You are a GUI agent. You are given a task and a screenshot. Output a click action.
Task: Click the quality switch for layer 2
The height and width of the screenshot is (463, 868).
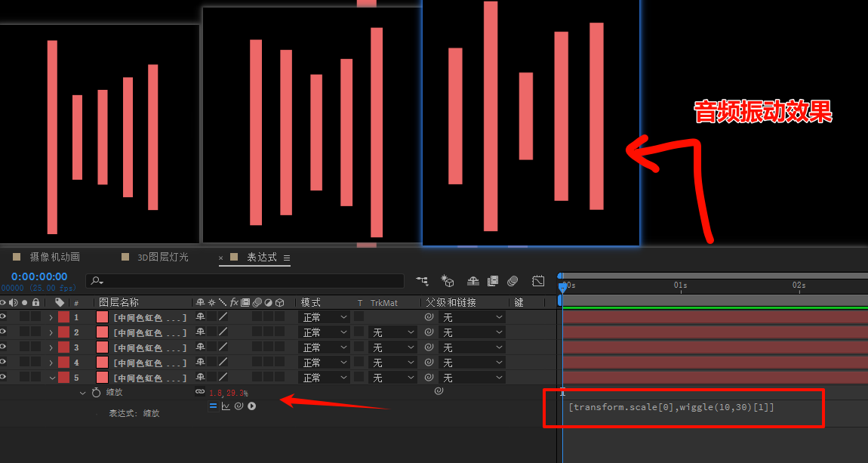[223, 332]
